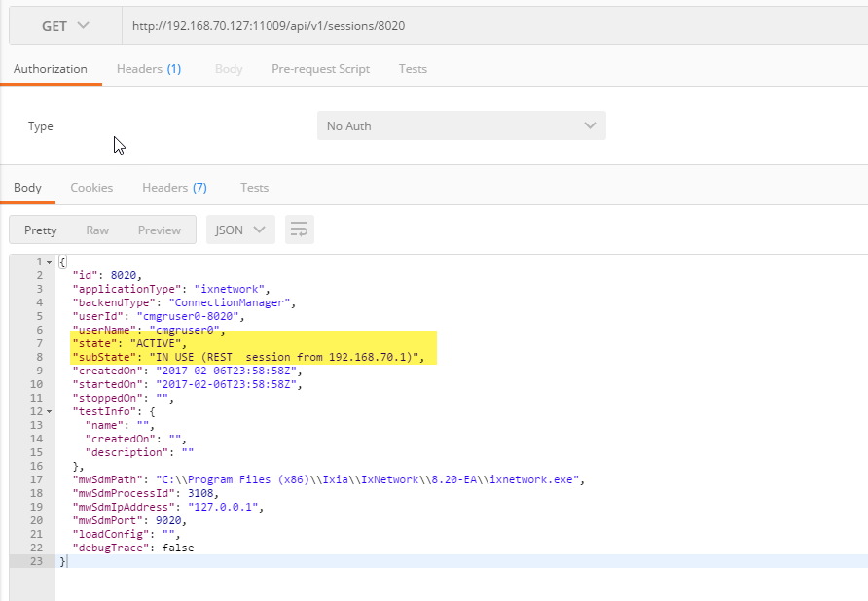Image resolution: width=868 pixels, height=601 pixels.
Task: Switch to Raw response view
Action: point(97,230)
